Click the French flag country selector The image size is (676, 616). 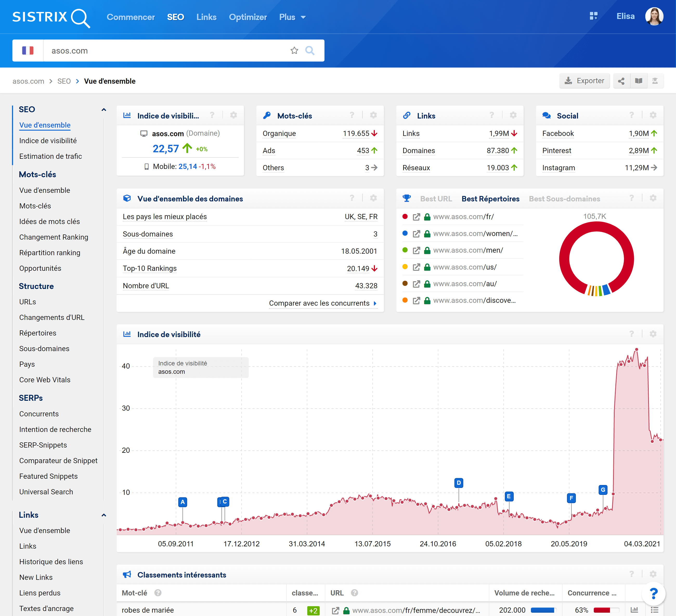(28, 51)
